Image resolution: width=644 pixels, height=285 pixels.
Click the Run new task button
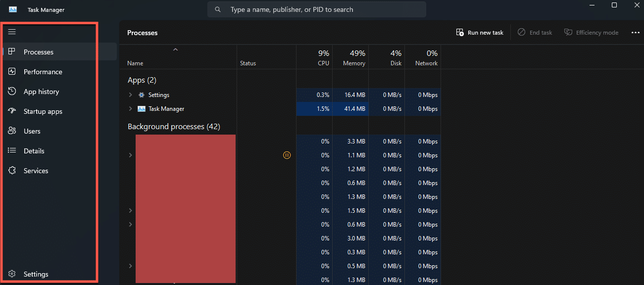[480, 33]
